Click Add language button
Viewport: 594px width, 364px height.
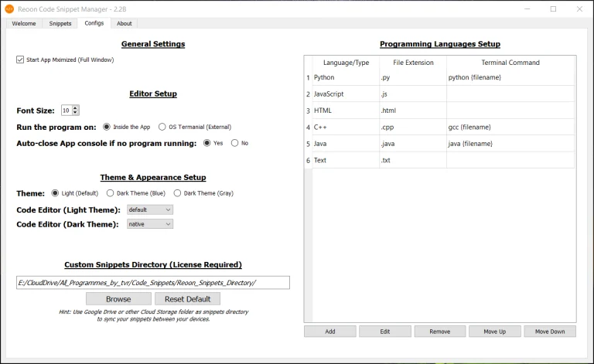point(330,332)
